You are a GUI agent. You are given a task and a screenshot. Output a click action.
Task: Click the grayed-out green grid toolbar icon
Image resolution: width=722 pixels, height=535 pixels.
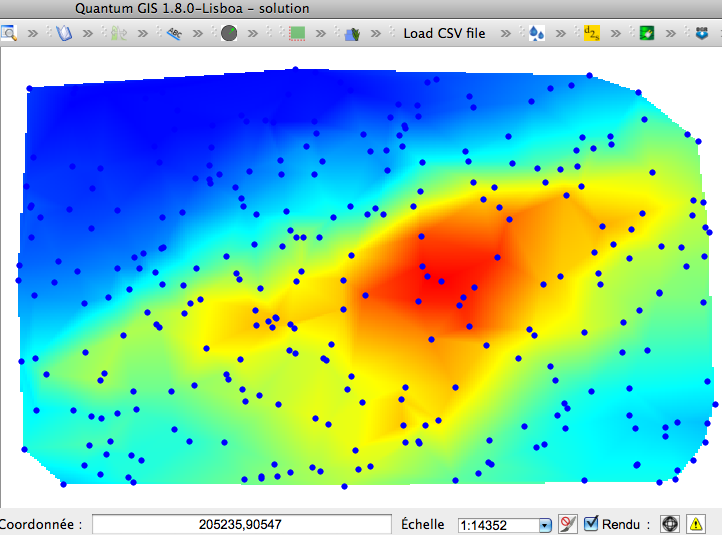pos(118,33)
